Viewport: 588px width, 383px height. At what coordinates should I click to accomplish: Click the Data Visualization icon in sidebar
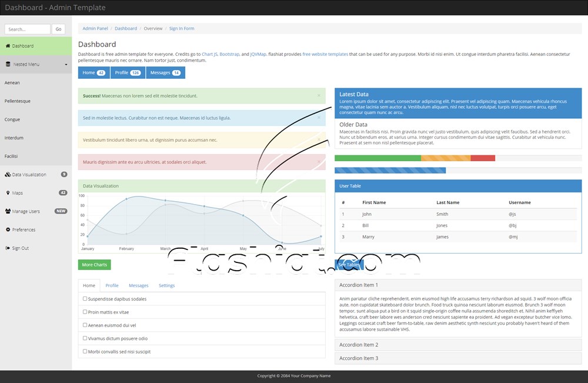(x=8, y=174)
